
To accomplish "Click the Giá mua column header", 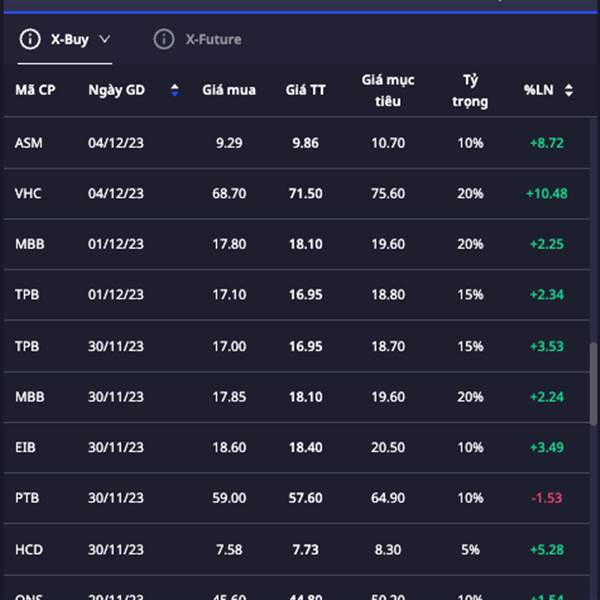I will pos(229,91).
